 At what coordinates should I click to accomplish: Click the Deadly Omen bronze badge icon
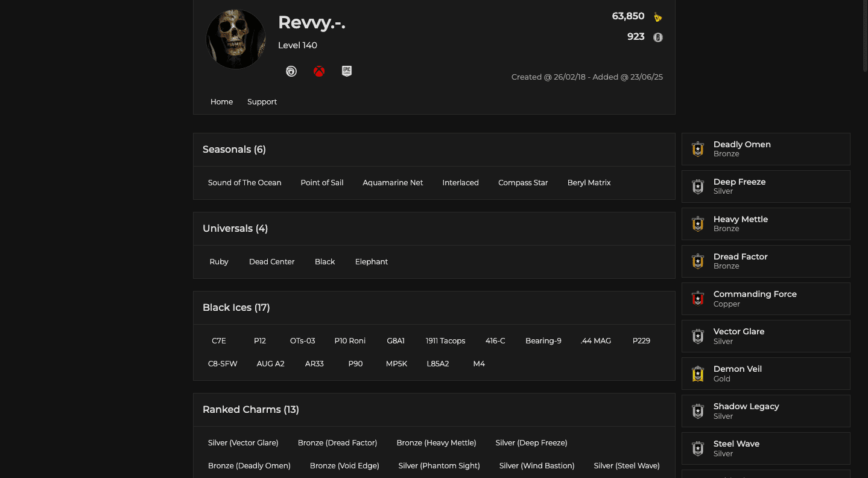[x=697, y=149]
